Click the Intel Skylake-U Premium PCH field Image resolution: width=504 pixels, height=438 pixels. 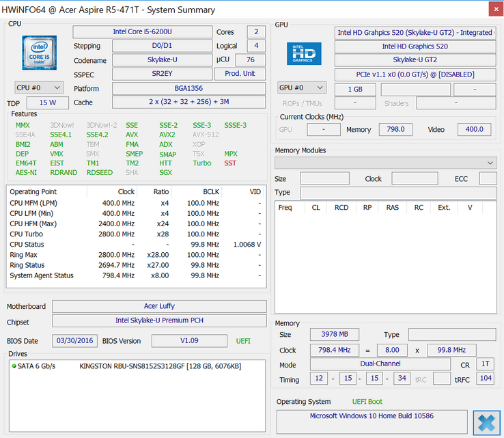159,320
